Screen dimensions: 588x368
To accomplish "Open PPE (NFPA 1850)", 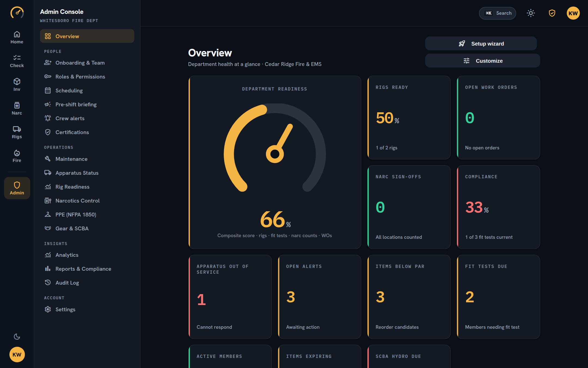I will pyautogui.click(x=87, y=215).
